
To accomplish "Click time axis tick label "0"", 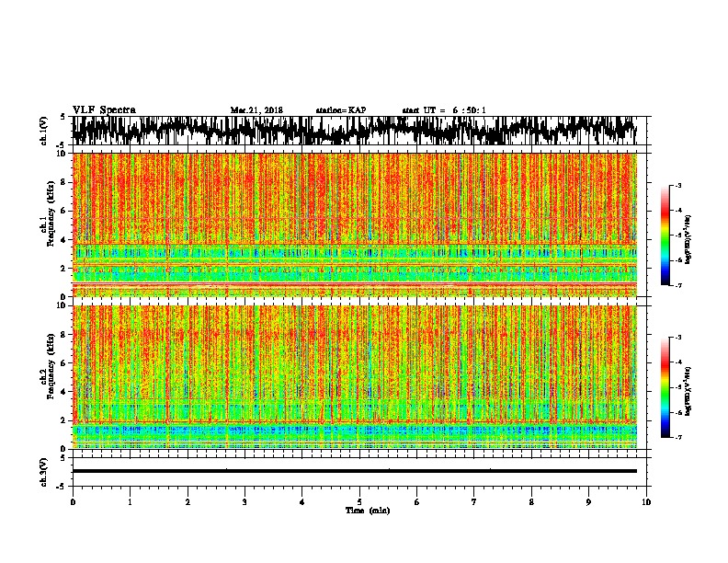I will [73, 502].
